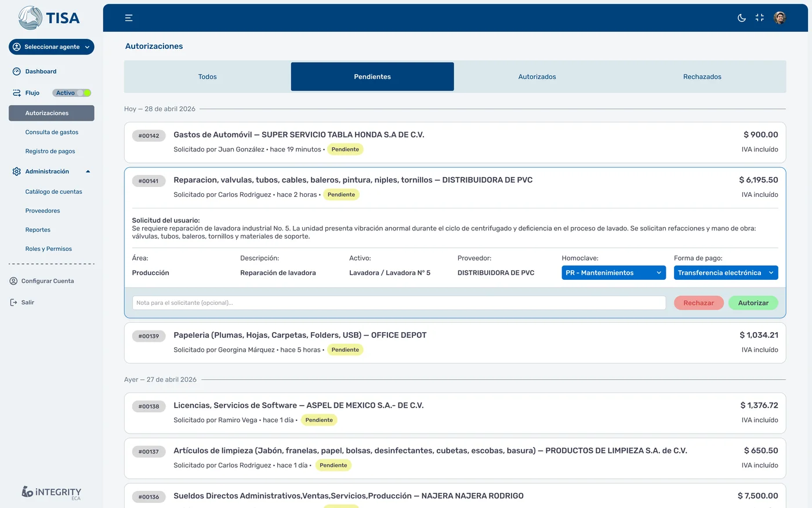Click DISTRIBUIDORA DE PVC proveedor value
The width and height of the screenshot is (812, 508).
[x=496, y=273]
